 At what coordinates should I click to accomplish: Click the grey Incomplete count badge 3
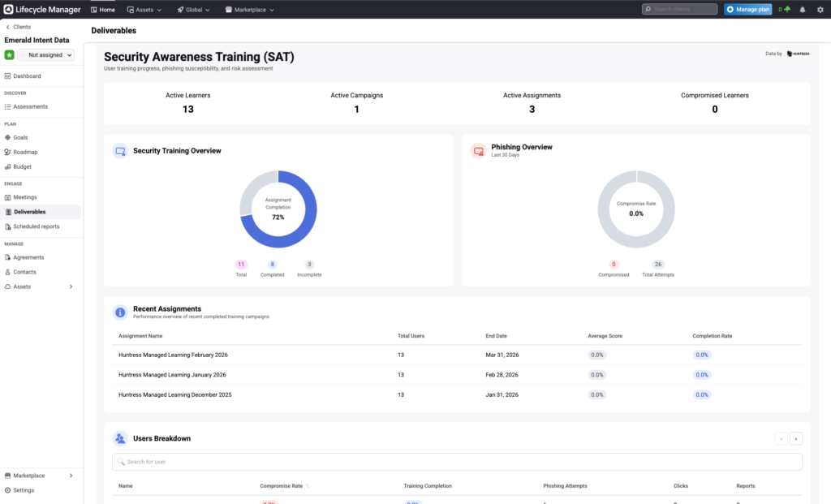[x=309, y=265]
